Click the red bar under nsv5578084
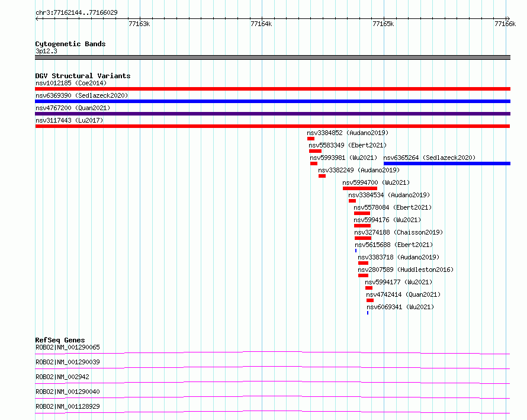527x420 pixels. (362, 213)
